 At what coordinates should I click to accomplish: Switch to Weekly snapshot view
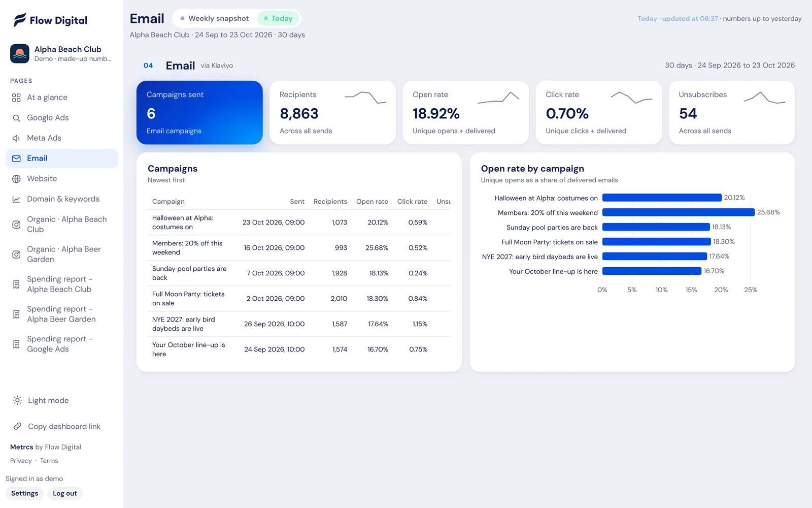pyautogui.click(x=215, y=18)
